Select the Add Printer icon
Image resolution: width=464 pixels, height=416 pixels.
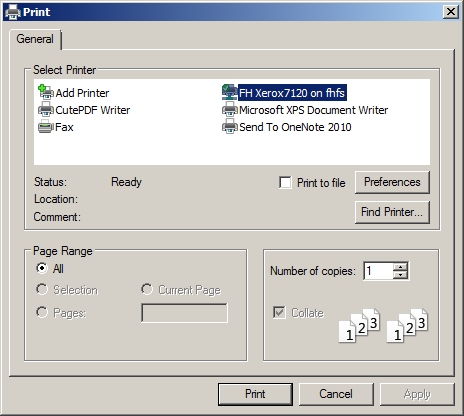[46, 92]
